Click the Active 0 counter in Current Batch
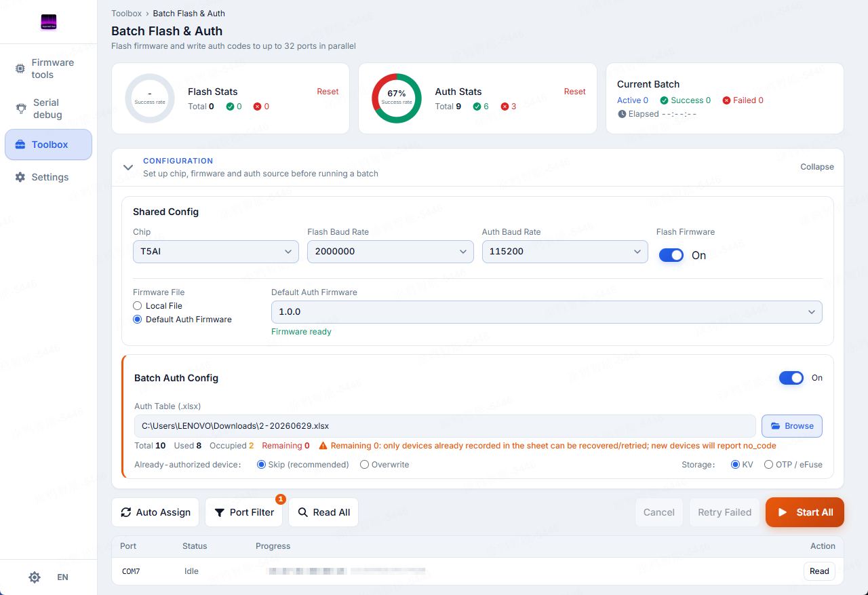This screenshot has width=868, height=595. pos(633,100)
